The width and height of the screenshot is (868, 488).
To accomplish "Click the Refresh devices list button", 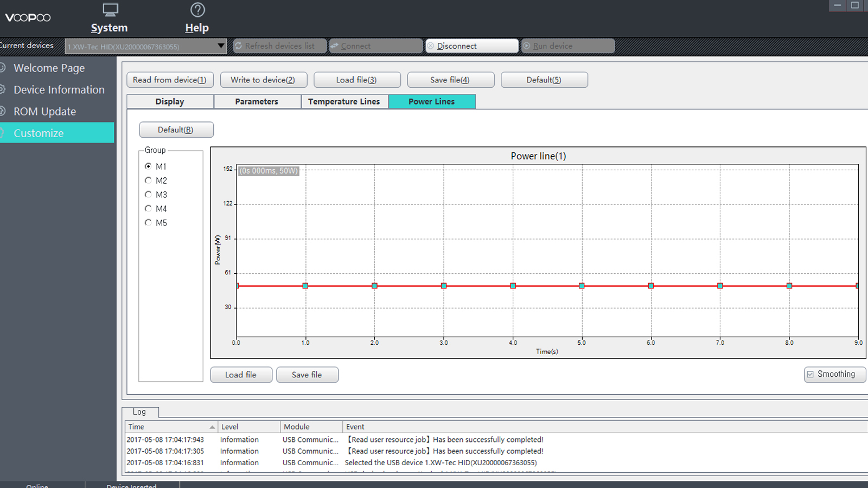I will coord(280,46).
